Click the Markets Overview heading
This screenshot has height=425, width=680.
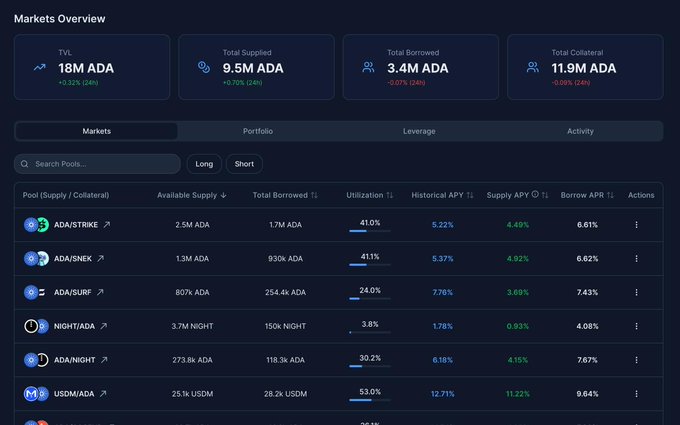pos(59,19)
